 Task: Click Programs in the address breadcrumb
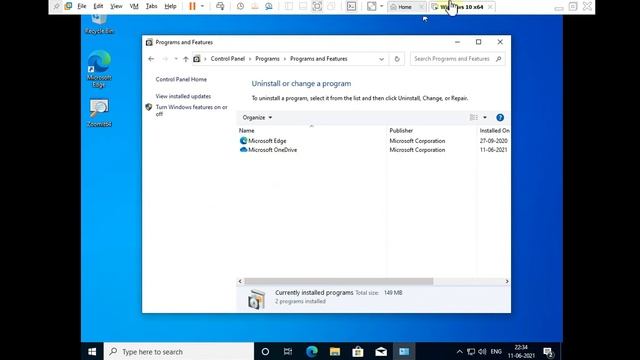click(x=267, y=59)
